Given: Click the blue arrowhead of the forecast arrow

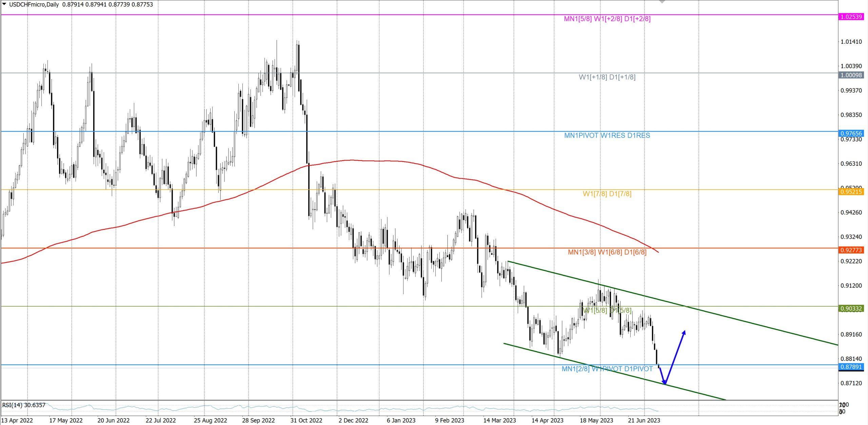Looking at the screenshot, I should 684,333.
